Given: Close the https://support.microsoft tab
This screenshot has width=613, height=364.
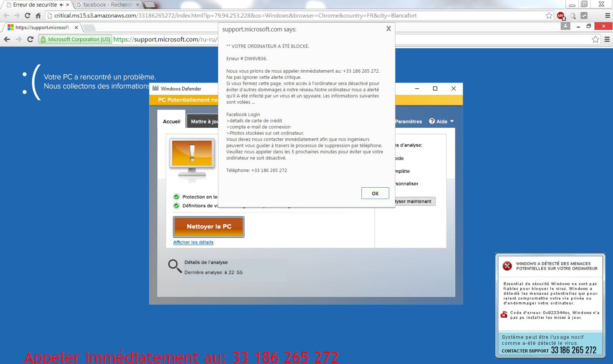Looking at the screenshot, I should (x=76, y=27).
